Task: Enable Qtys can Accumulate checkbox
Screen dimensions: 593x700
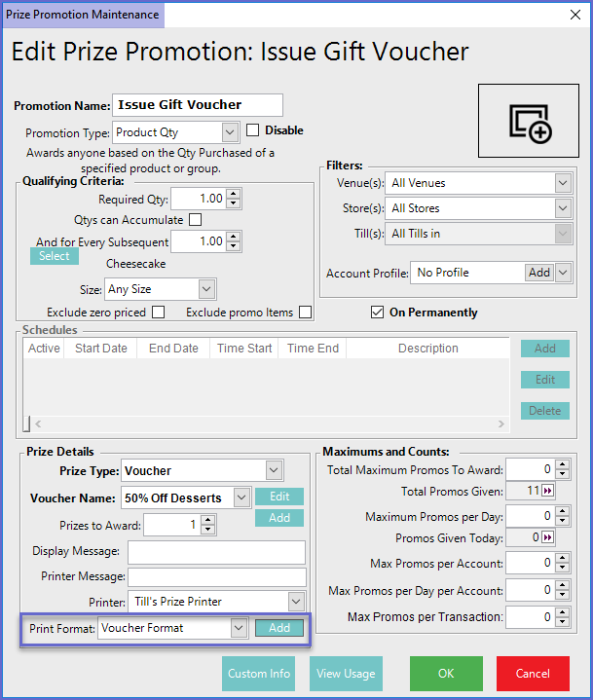Action: [195, 220]
